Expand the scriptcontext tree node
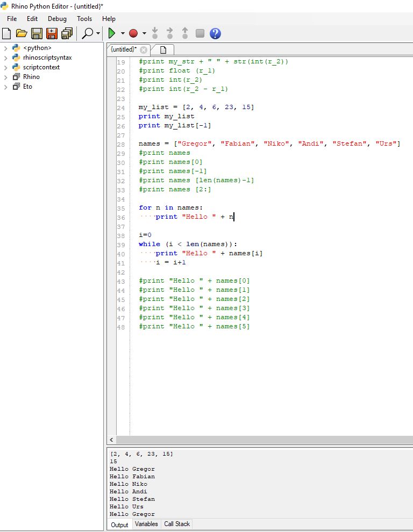Image resolution: width=413 pixels, height=532 pixels. (x=6, y=67)
